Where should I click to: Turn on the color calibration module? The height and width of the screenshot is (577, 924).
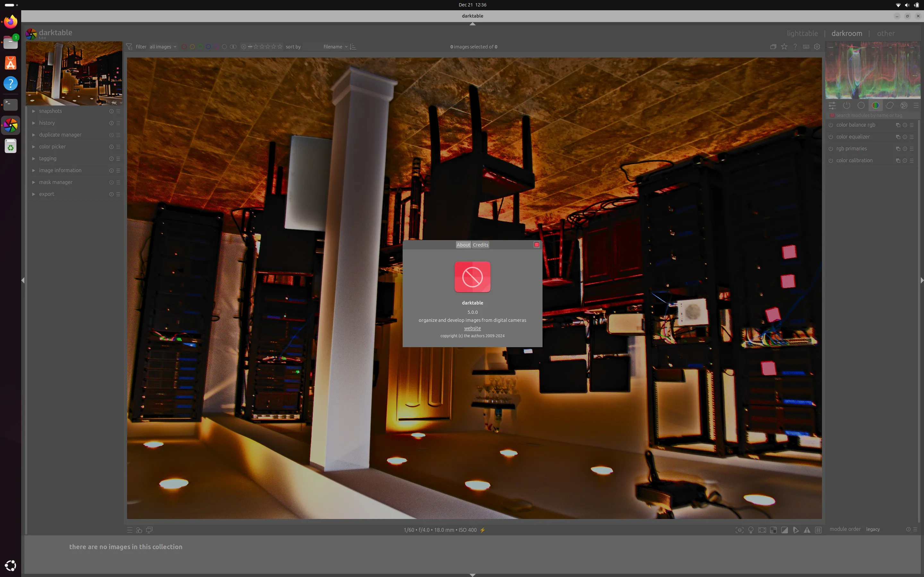[x=830, y=161]
